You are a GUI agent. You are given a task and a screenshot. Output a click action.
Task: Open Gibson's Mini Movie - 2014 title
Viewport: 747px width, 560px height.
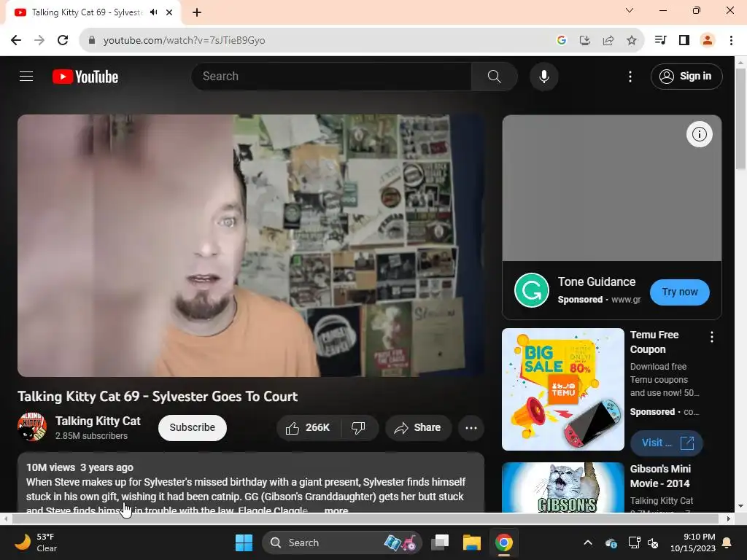point(659,476)
